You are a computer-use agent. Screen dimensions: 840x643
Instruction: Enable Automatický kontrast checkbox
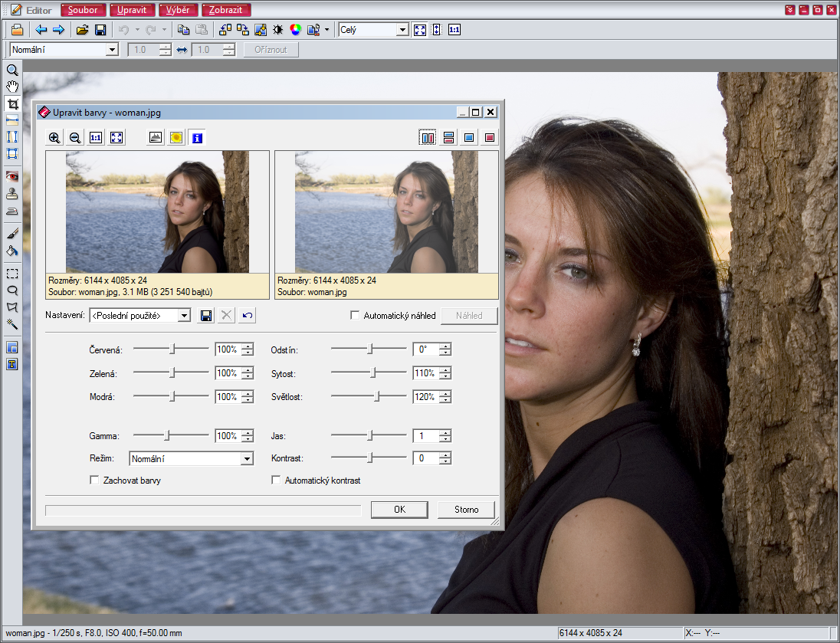click(x=276, y=480)
